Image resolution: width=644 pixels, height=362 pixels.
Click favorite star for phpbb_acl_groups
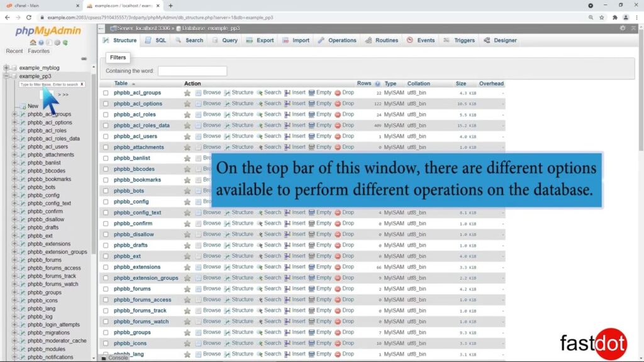187,93
